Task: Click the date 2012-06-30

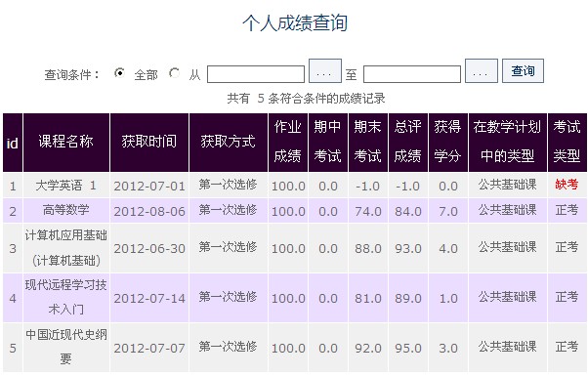Action: coord(149,248)
